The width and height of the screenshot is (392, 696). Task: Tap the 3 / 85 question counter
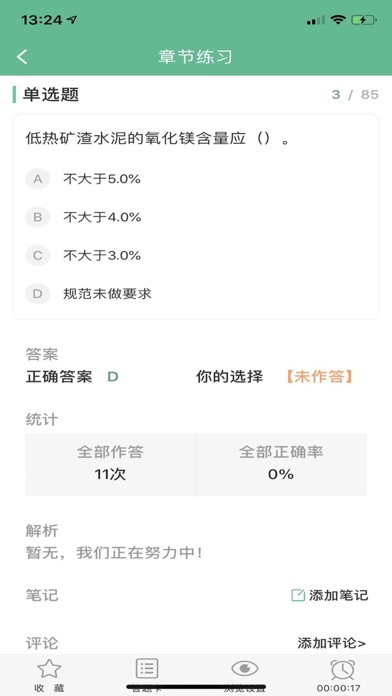pos(355,94)
